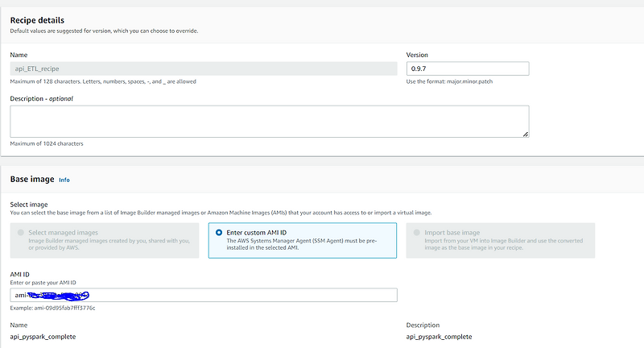Click the Version label
The height and width of the screenshot is (348, 644).
[417, 55]
